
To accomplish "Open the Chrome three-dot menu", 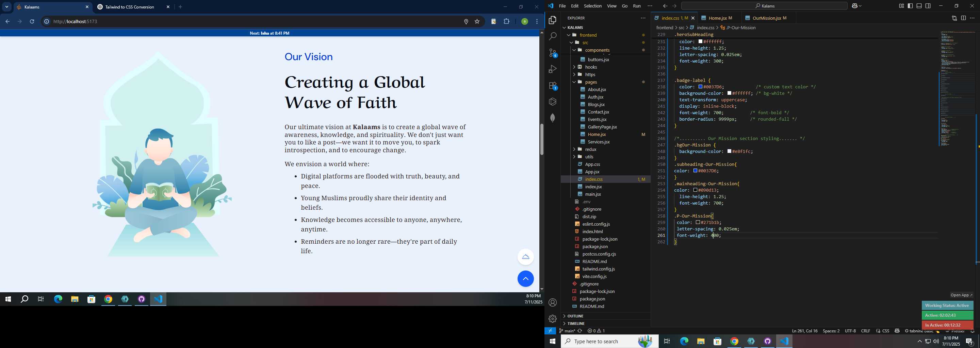I will 537,22.
